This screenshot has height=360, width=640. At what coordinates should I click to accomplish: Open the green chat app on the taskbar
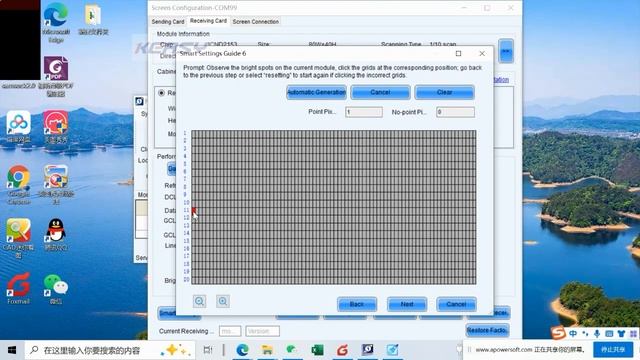292,350
